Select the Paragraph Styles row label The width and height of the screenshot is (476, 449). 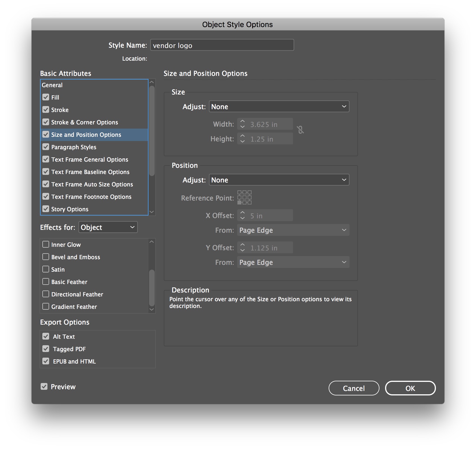point(74,147)
